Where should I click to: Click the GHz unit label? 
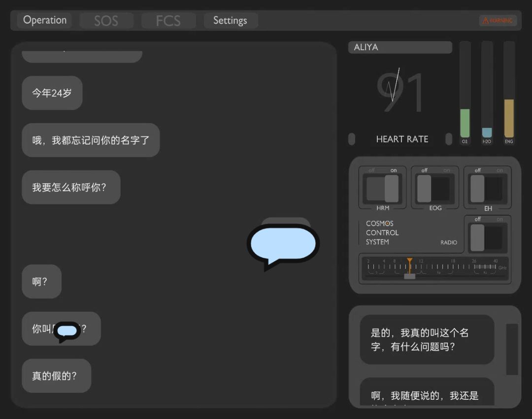(x=502, y=268)
